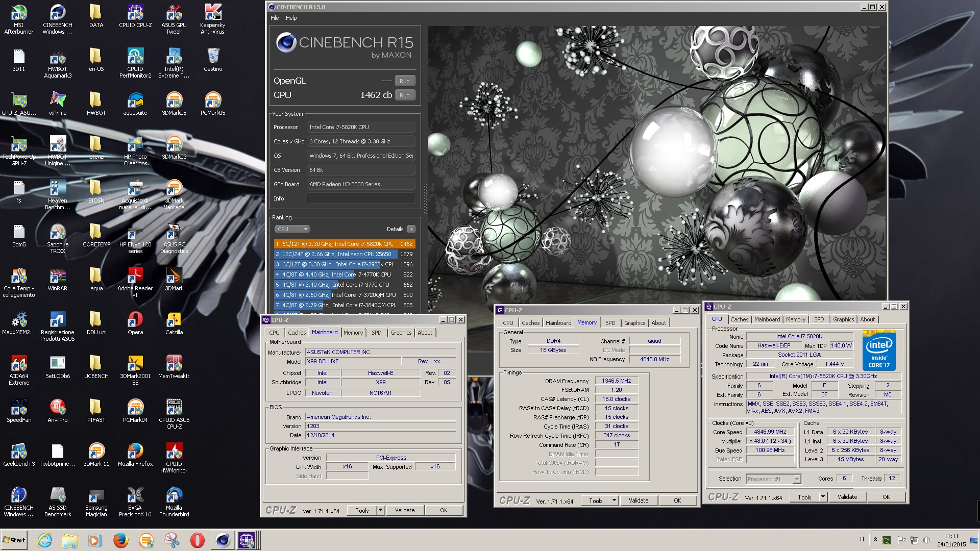Open CPUID PerfMonitor2 icon
This screenshot has width=980, height=551.
135,63
